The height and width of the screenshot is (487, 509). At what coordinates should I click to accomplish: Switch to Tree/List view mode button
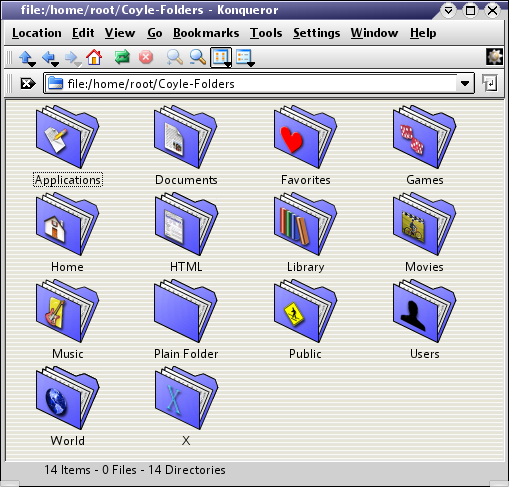click(x=244, y=57)
